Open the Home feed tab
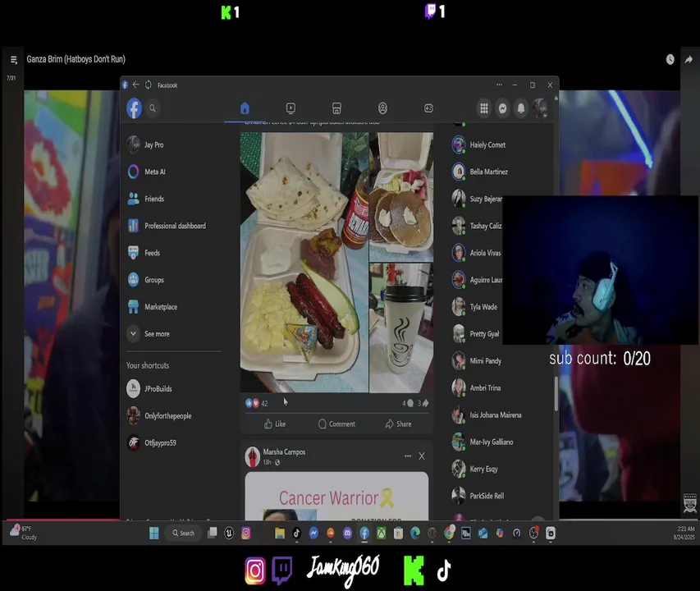The height and width of the screenshot is (591, 700). (245, 108)
